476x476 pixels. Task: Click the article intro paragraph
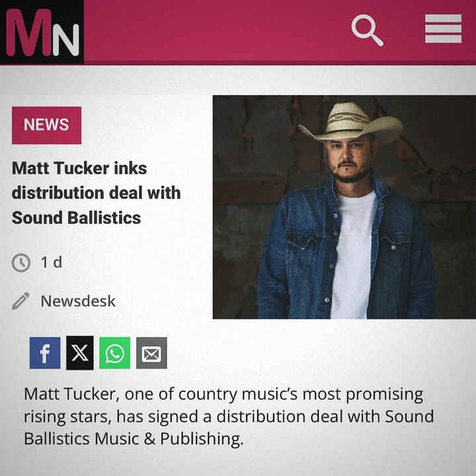click(229, 416)
